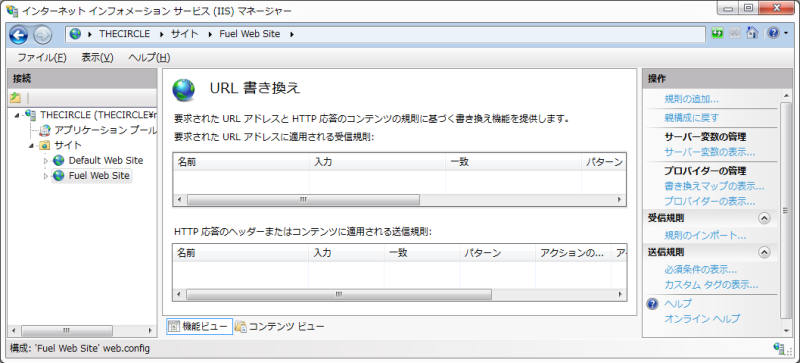Expand the Default Web Site tree node
The height and width of the screenshot is (363, 800).
(45, 161)
